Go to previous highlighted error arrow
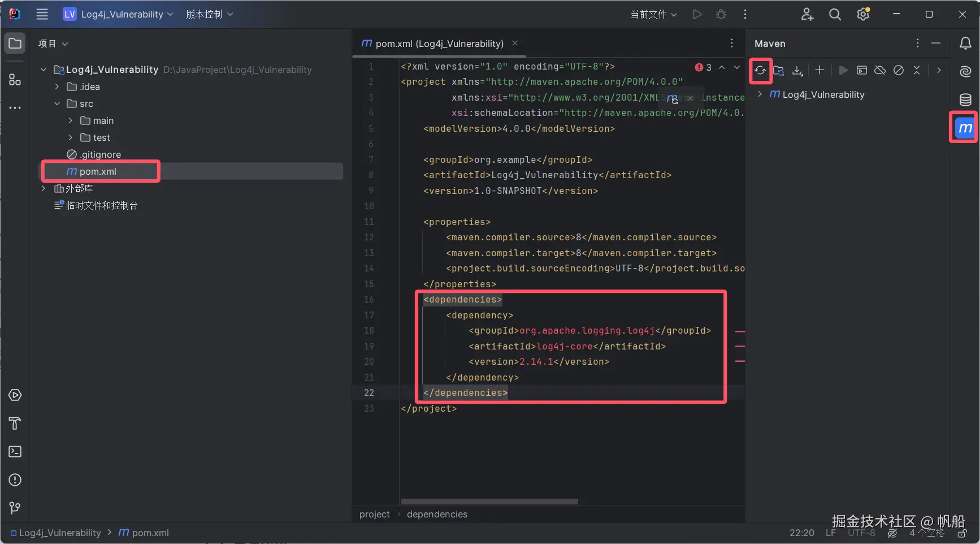Viewport: 980px width, 544px height. click(x=722, y=67)
